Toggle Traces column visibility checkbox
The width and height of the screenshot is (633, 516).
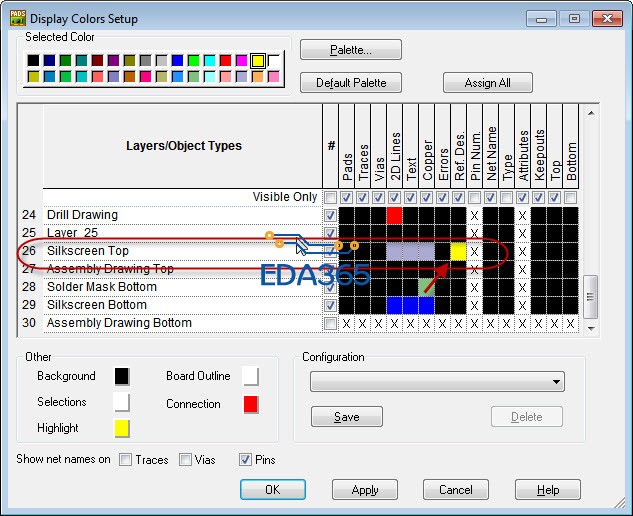coord(362,198)
